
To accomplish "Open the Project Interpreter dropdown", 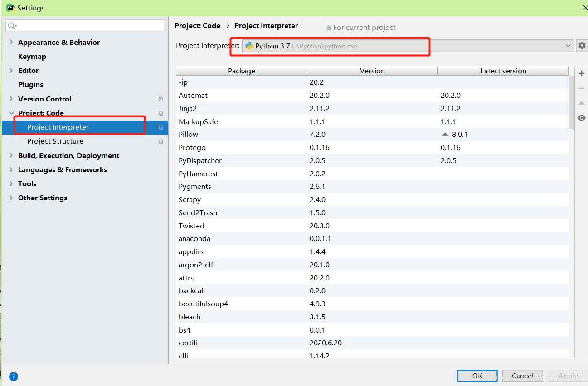I will 569,46.
